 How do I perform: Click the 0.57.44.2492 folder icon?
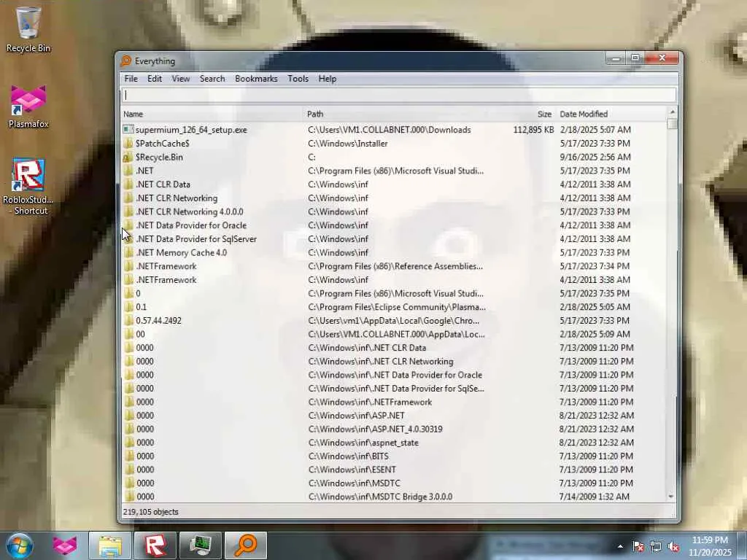[128, 321]
